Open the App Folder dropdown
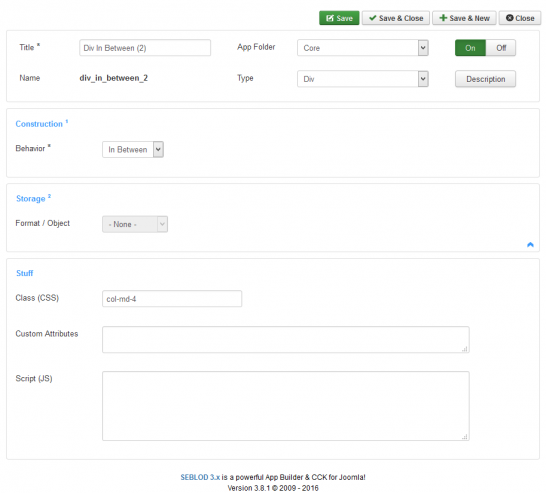This screenshot has height=493, width=546. tap(362, 48)
